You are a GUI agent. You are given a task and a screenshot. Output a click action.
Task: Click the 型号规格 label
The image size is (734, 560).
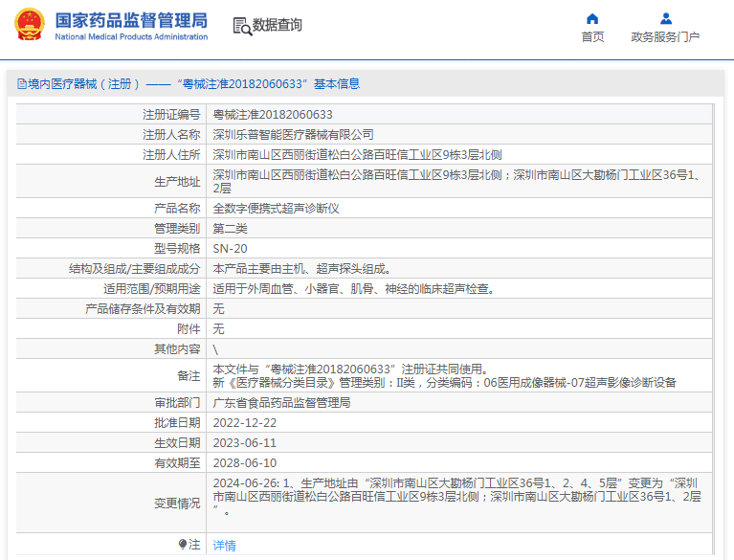(177, 249)
